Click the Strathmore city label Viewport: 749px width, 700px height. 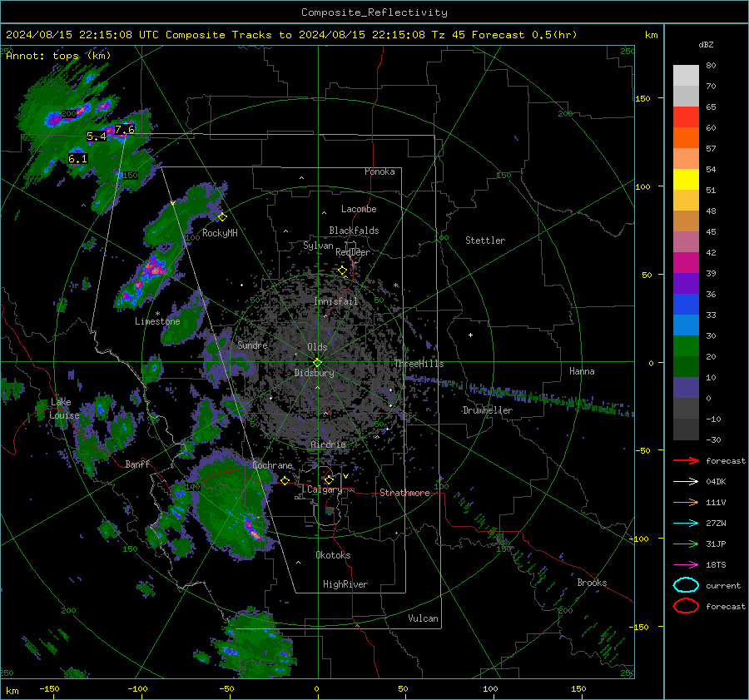point(404,493)
